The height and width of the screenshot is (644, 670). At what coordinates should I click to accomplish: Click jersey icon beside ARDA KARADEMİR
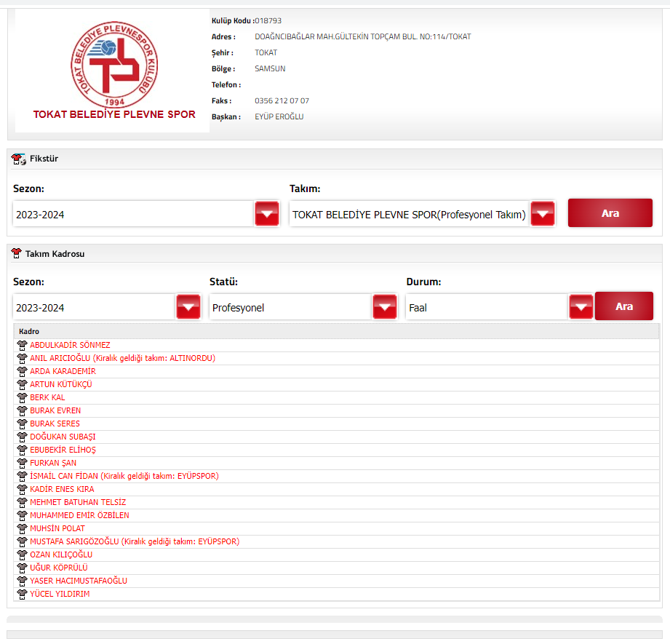[x=23, y=371]
